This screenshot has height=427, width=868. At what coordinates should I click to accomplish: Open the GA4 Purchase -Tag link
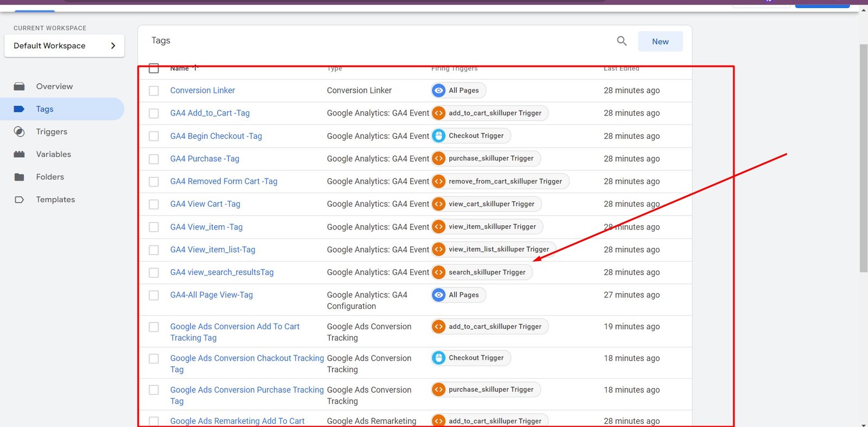click(x=205, y=159)
